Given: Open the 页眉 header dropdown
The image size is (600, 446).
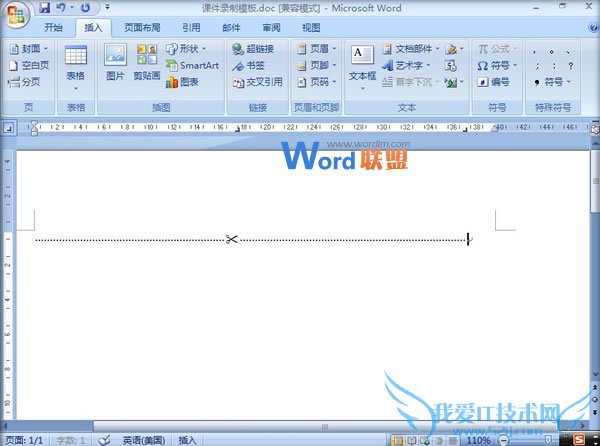Looking at the screenshot, I should point(317,49).
